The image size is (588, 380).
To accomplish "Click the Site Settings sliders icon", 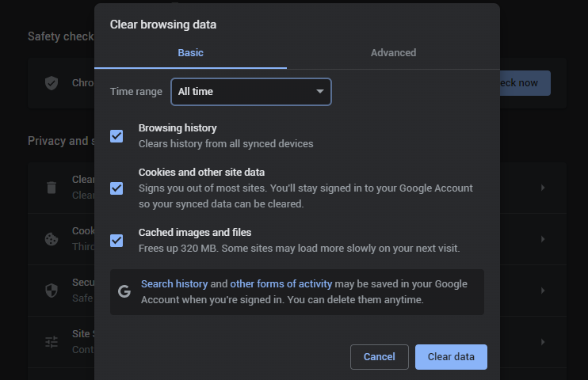I will tap(52, 342).
